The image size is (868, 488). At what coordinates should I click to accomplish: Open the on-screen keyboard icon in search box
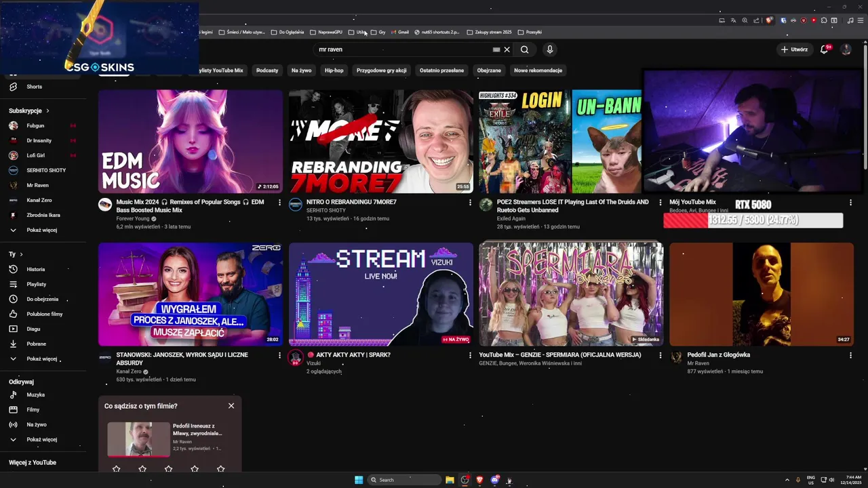click(x=496, y=49)
